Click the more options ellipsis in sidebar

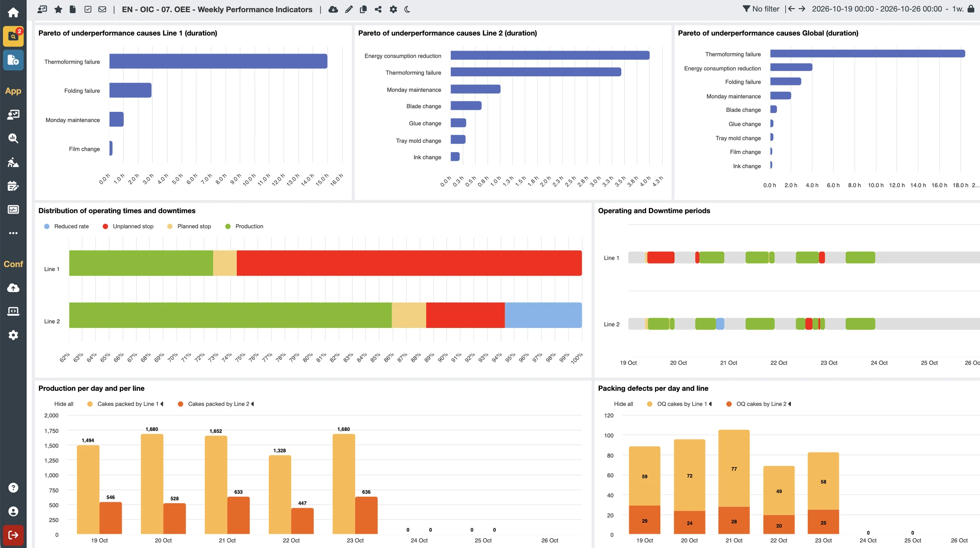point(13,233)
